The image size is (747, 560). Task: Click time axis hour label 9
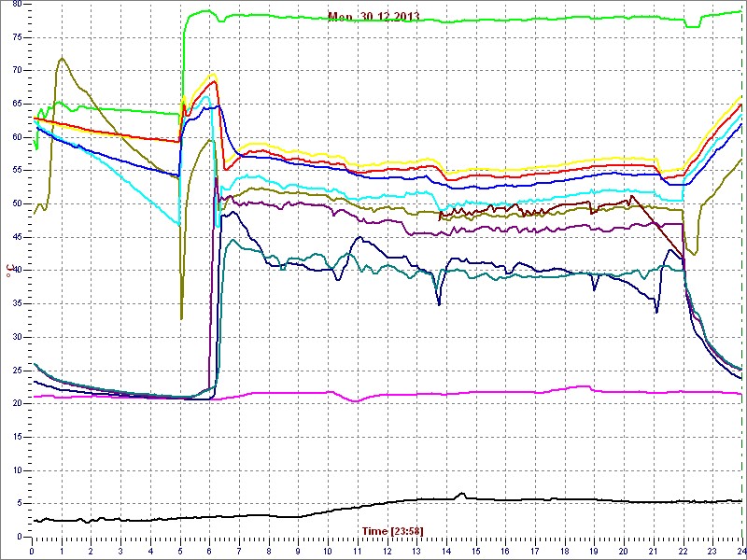(299, 549)
